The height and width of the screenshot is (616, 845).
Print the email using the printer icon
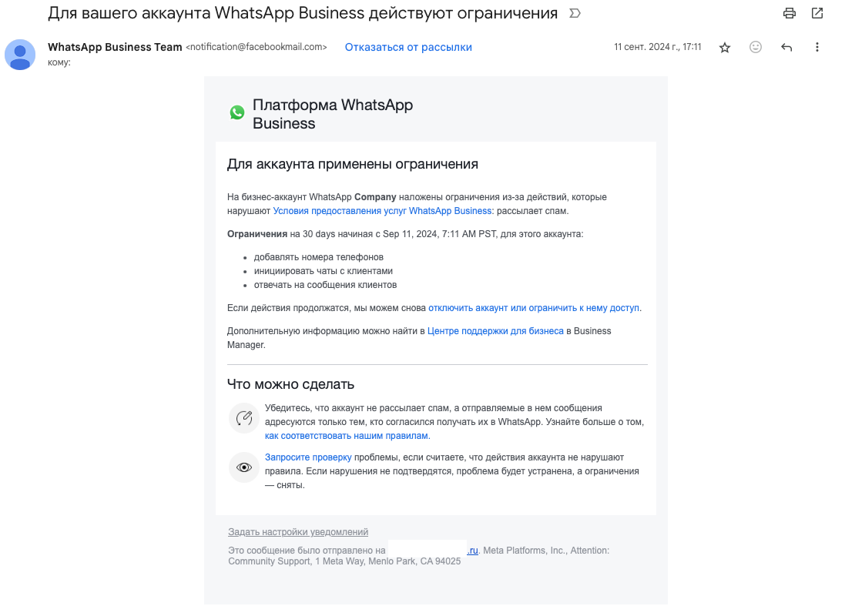(x=788, y=13)
